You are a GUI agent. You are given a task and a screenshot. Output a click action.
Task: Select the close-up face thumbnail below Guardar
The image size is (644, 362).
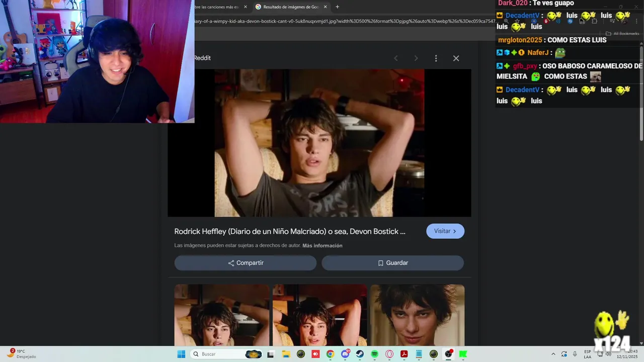point(417,315)
